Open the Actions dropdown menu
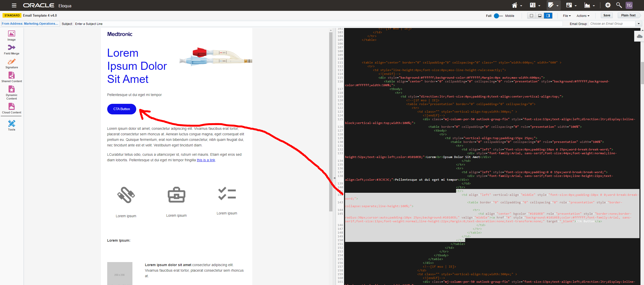The image size is (644, 285). [x=583, y=16]
